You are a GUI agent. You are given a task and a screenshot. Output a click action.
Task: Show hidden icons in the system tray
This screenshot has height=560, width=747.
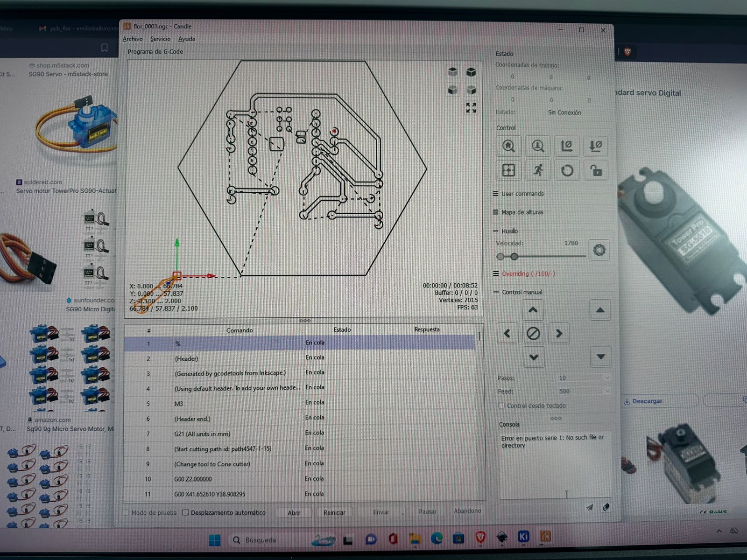coord(719,531)
